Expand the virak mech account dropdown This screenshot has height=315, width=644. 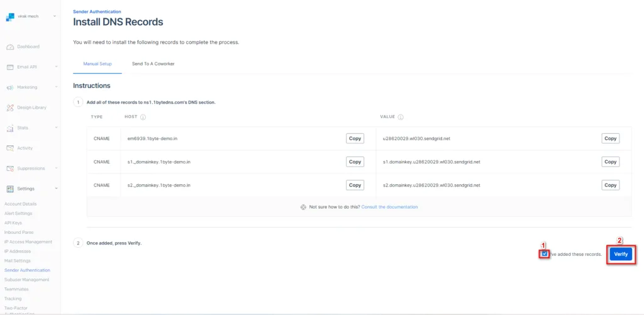click(55, 16)
